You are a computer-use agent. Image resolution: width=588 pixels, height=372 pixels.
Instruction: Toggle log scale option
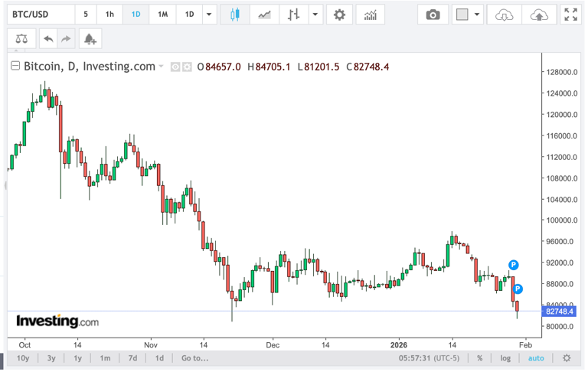(505, 358)
